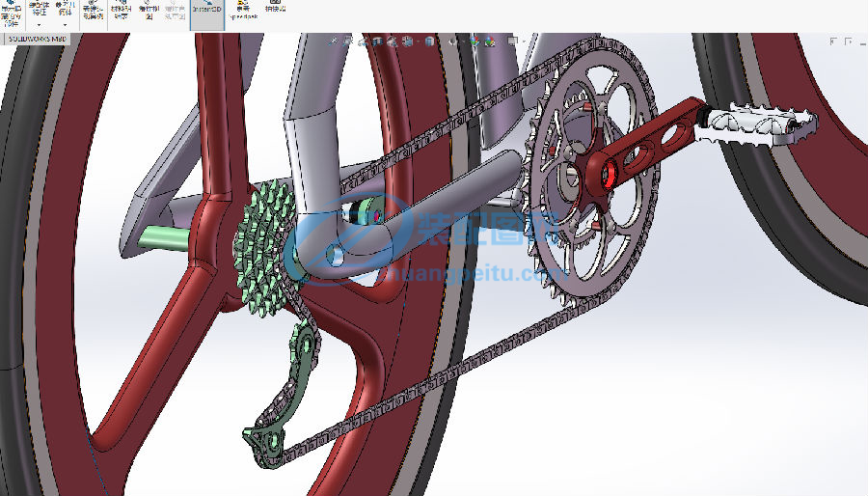This screenshot has height=496, width=868.
Task: Click the View Settings monitor icon
Action: click(513, 41)
